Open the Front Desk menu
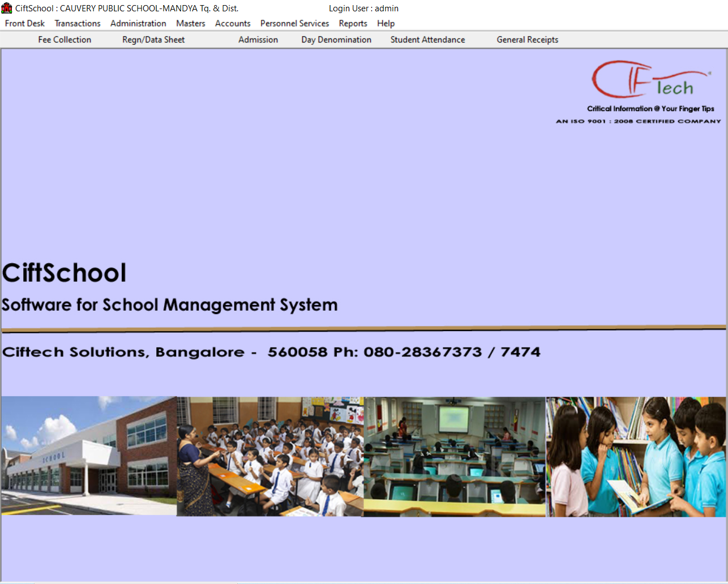728x584 pixels. coord(25,23)
